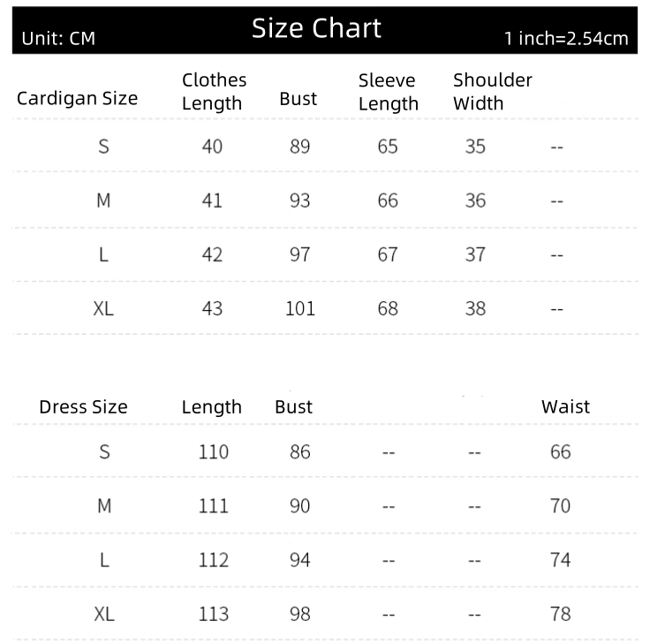Image resolution: width=650 pixels, height=644 pixels.
Task: Click the Shoulder Width column header
Action: [x=492, y=92]
